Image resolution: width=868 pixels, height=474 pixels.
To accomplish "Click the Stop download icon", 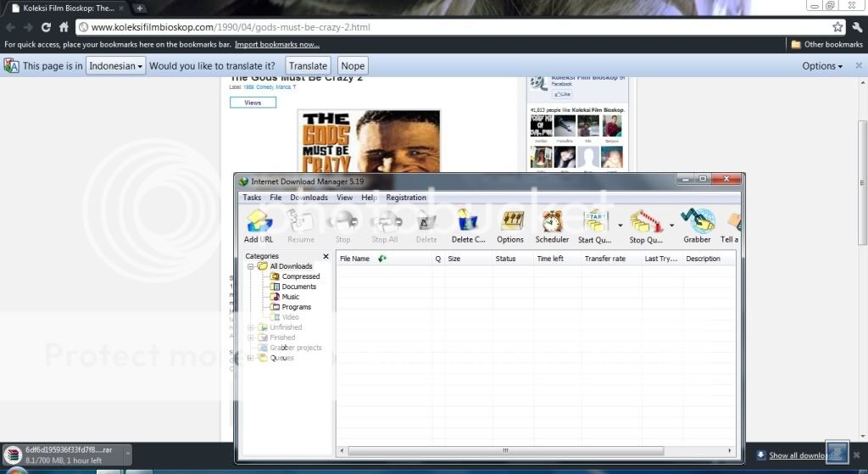I will click(x=342, y=226).
